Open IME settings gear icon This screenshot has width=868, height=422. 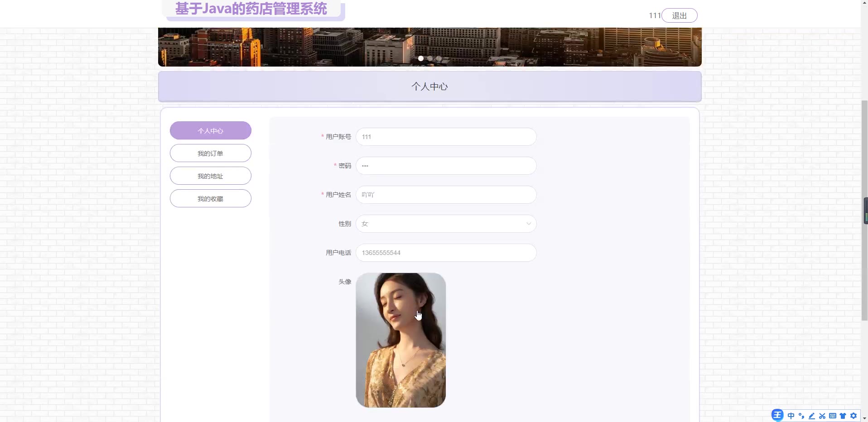[x=854, y=416]
